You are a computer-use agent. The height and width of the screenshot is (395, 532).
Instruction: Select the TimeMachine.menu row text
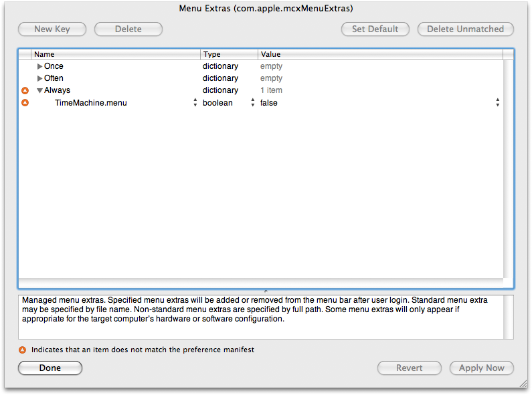pos(91,103)
